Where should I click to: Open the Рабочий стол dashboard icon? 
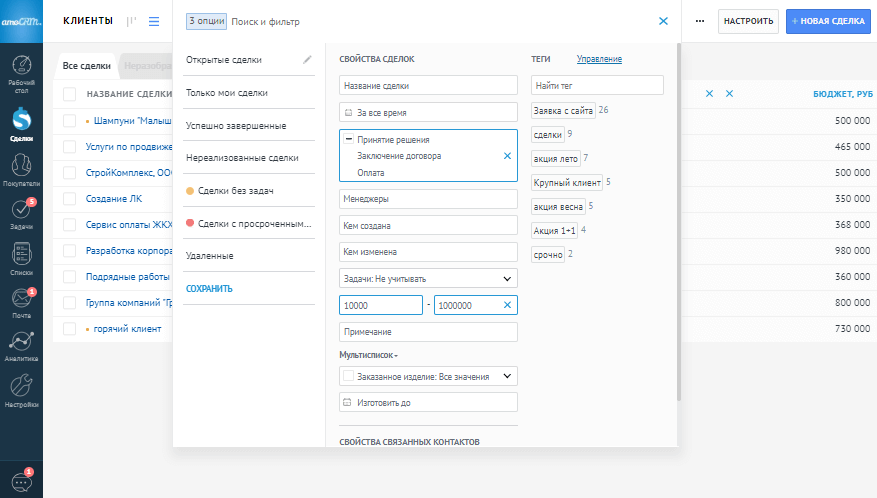click(20, 70)
